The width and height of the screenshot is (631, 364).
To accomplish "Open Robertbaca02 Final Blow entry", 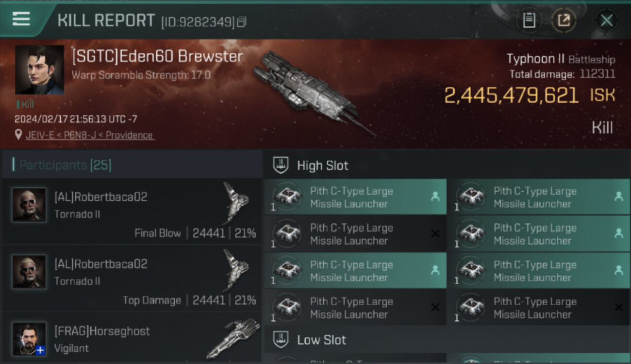I will pyautogui.click(x=132, y=211).
